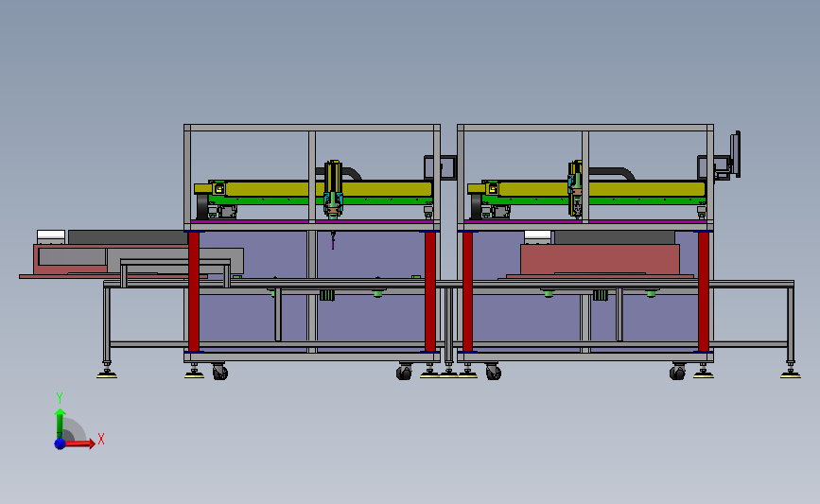Click the blue origin ball of the triad
820x504 pixels.
point(60,443)
